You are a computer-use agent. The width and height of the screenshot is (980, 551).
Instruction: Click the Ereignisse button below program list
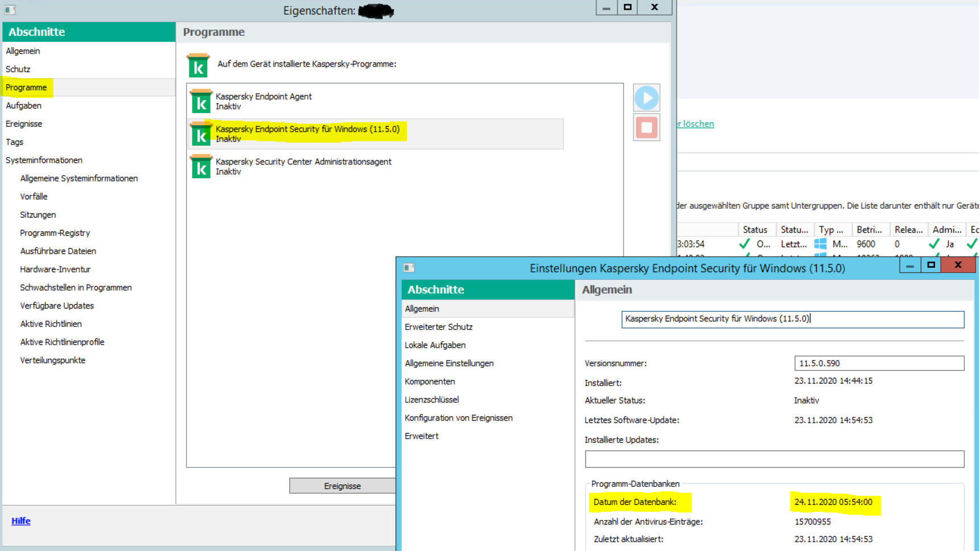click(343, 486)
